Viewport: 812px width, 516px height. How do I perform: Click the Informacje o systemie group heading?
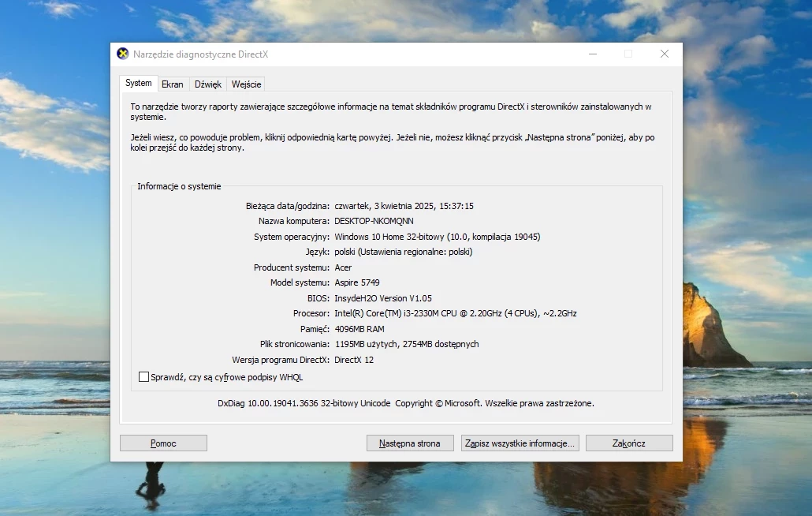179,186
